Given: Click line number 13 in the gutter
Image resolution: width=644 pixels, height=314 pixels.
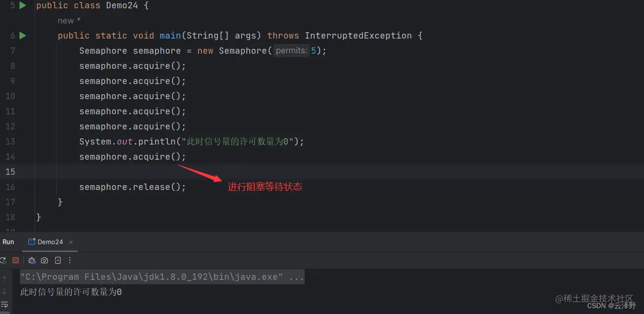Looking at the screenshot, I should [10, 142].
